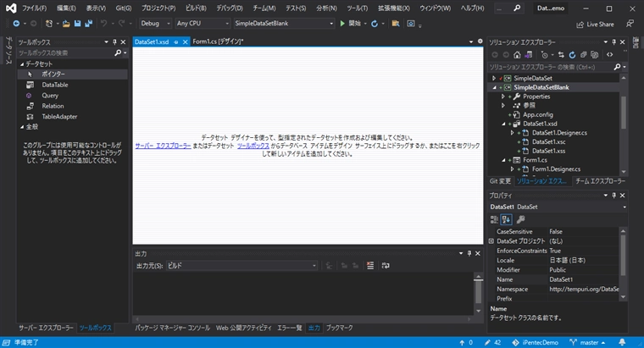Switch to the エラー一覧 tab
The width and height of the screenshot is (644, 348).
290,328
